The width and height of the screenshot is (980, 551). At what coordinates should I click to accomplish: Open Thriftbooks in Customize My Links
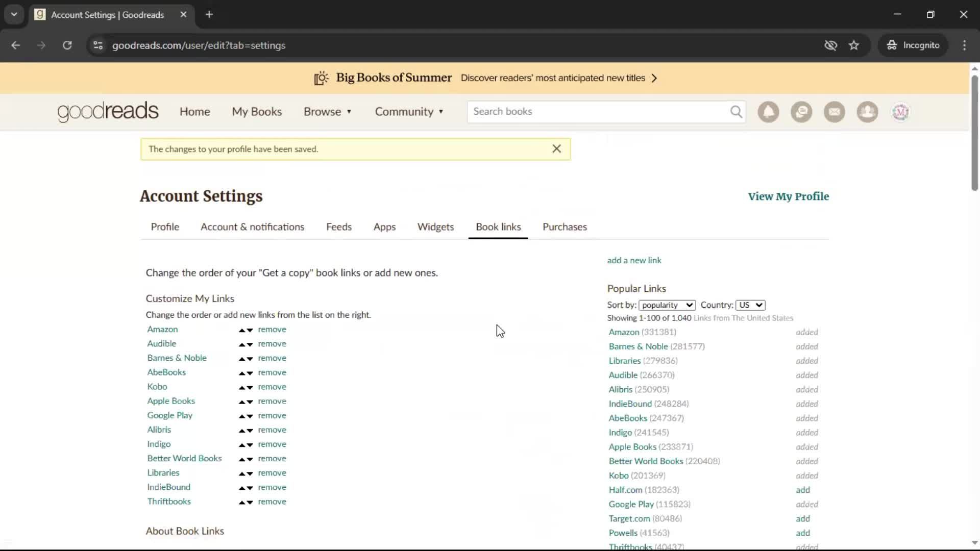[x=169, y=502]
